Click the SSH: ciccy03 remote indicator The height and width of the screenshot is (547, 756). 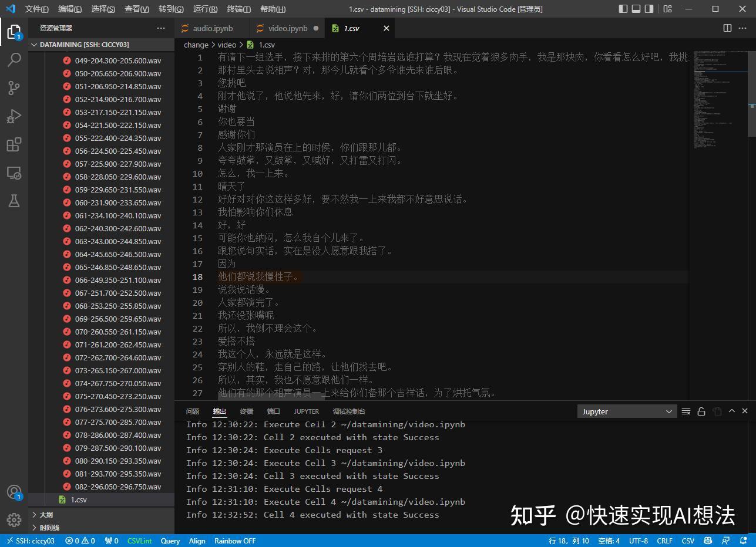point(31,541)
